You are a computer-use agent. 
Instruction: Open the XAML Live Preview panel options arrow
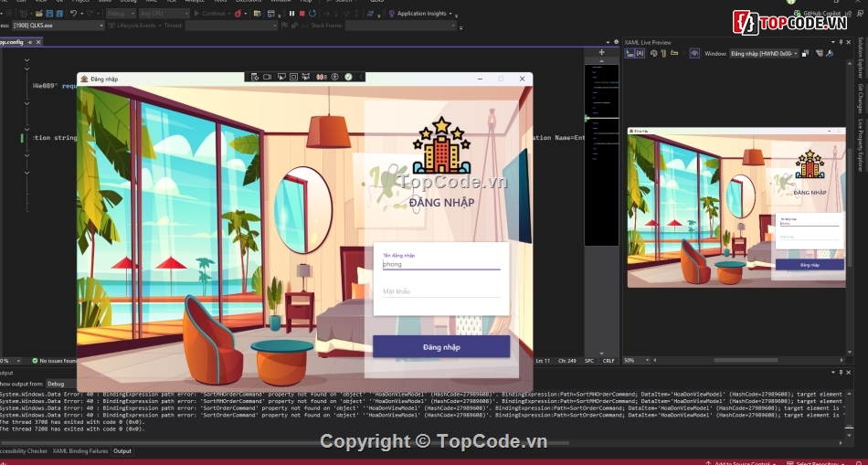pyautogui.click(x=833, y=42)
